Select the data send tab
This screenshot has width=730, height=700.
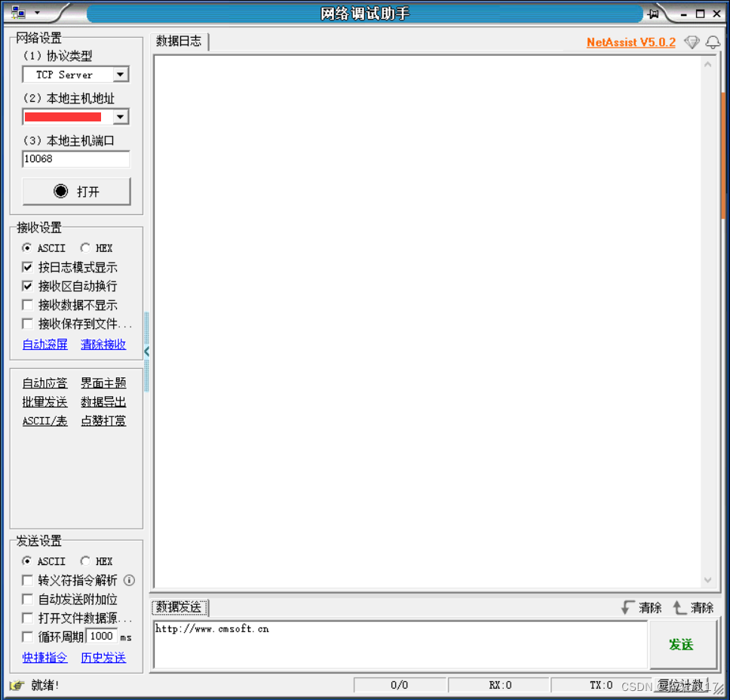tap(179, 607)
